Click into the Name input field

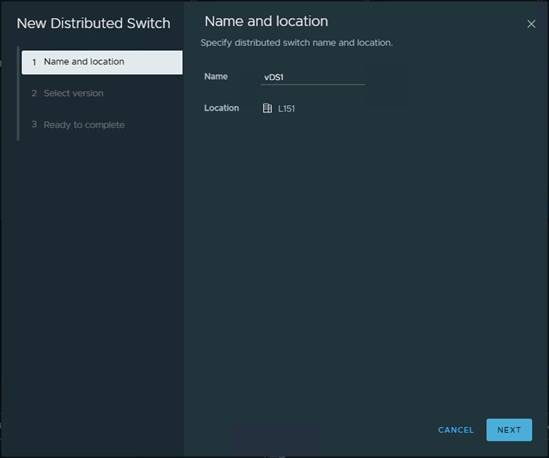click(x=313, y=77)
